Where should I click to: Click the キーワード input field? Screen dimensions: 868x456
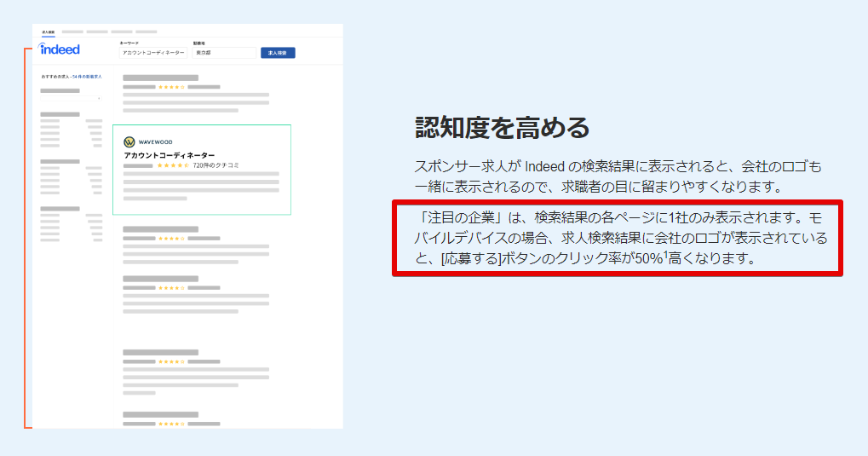(x=153, y=53)
